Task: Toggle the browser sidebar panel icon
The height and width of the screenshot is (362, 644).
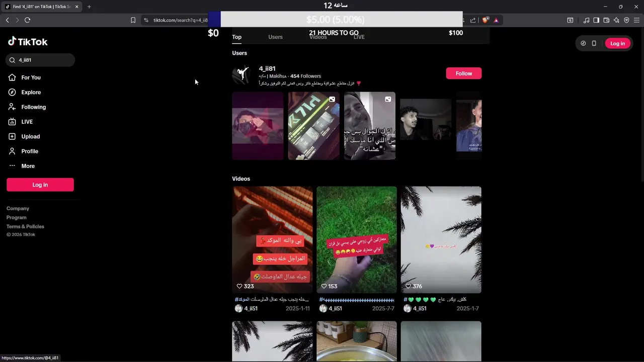Action: [596, 20]
